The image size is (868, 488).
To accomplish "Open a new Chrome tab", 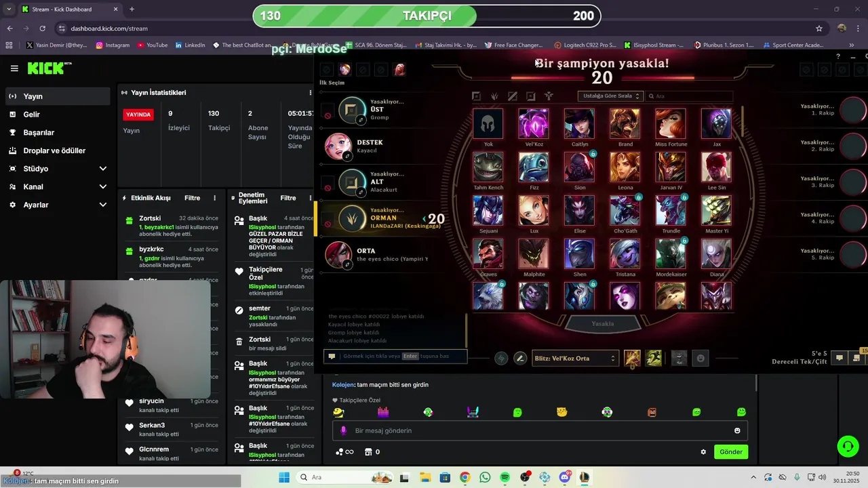I will (x=132, y=9).
